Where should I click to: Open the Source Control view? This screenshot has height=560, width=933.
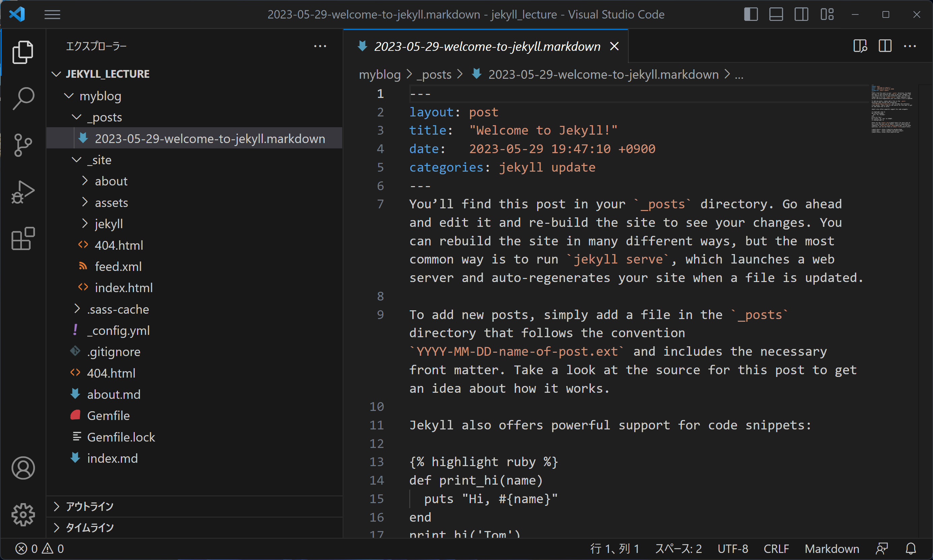coord(23,145)
